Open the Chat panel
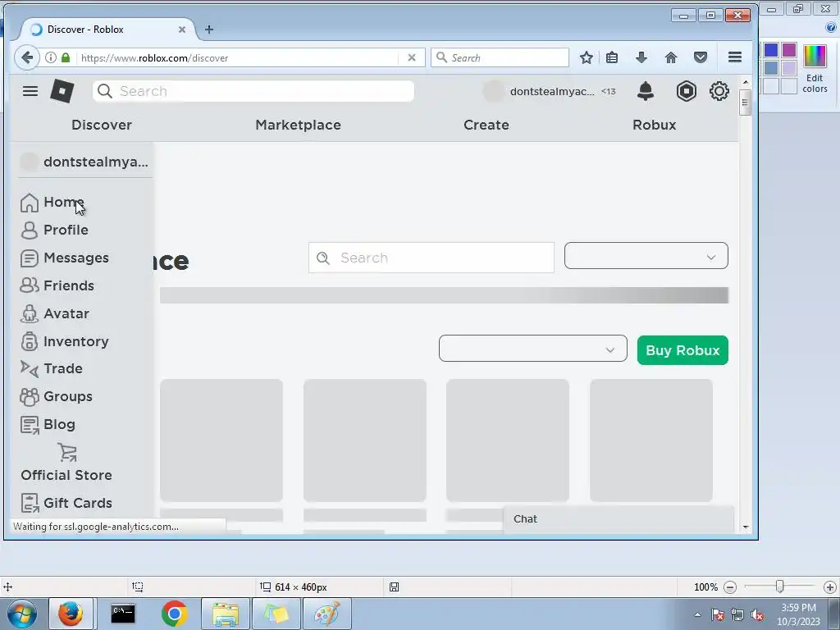 [619, 519]
